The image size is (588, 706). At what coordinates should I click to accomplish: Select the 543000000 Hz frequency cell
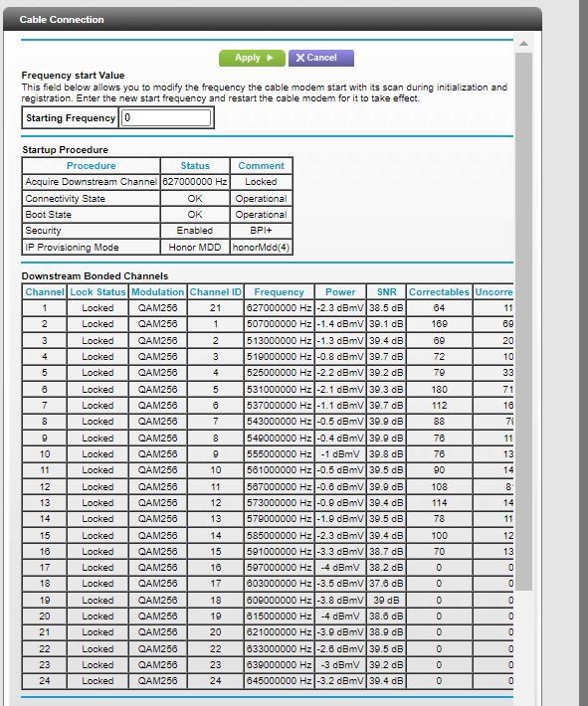click(280, 422)
